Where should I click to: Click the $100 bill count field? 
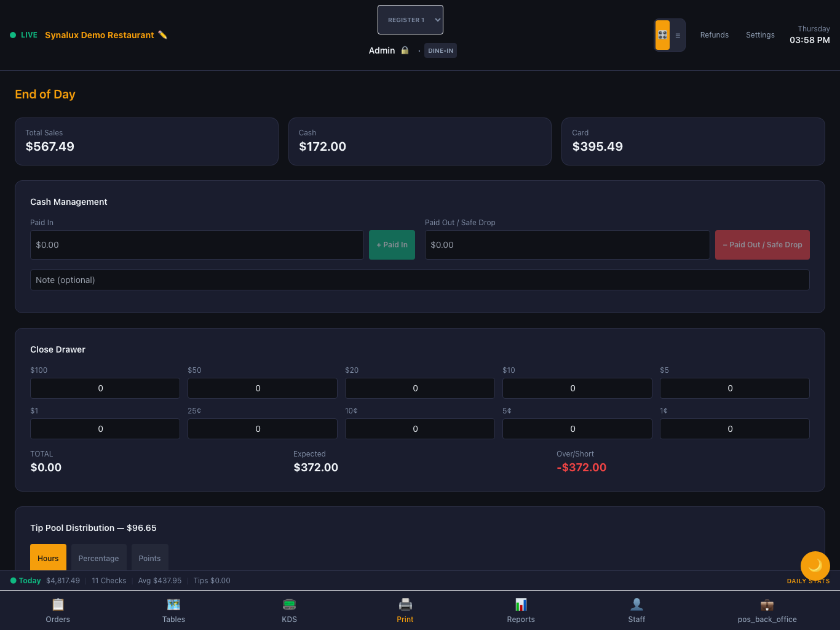click(x=105, y=388)
